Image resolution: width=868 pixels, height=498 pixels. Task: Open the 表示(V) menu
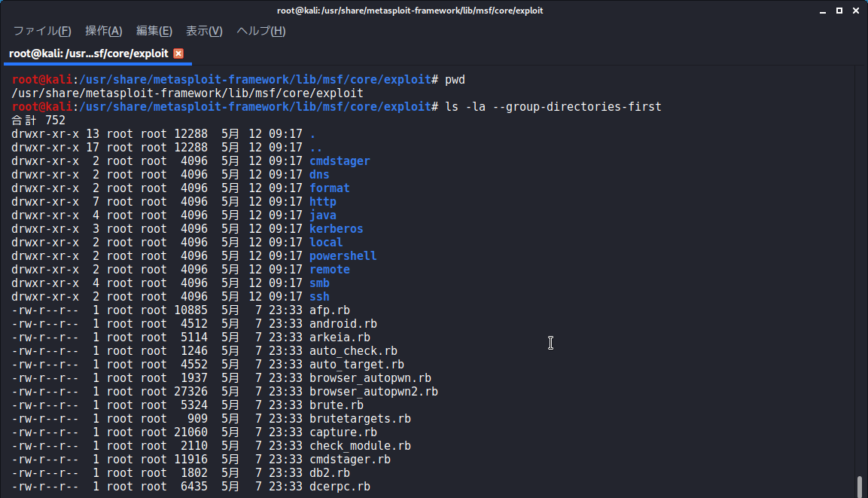pyautogui.click(x=204, y=31)
